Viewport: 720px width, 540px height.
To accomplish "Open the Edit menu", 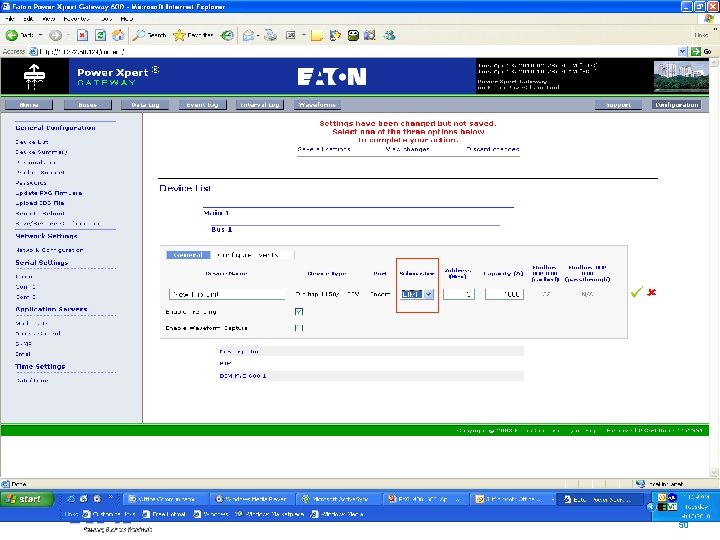I will tap(28, 19).
